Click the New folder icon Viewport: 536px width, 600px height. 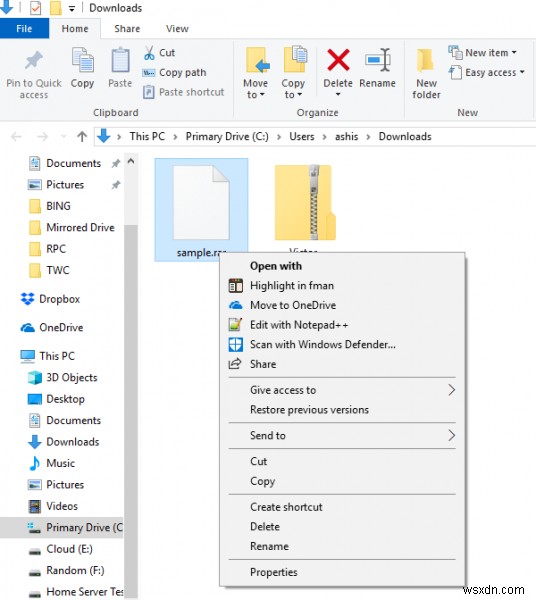click(x=426, y=60)
